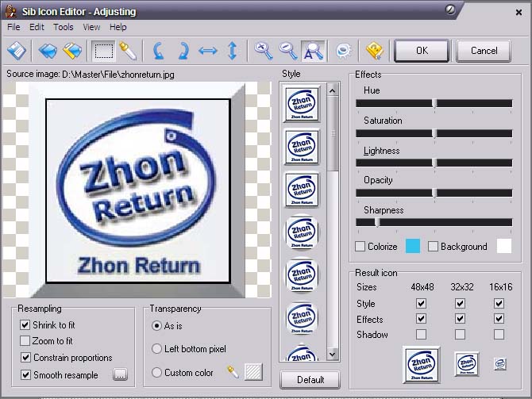This screenshot has width=532, height=399.
Task: Open the Edit menu
Action: click(37, 27)
